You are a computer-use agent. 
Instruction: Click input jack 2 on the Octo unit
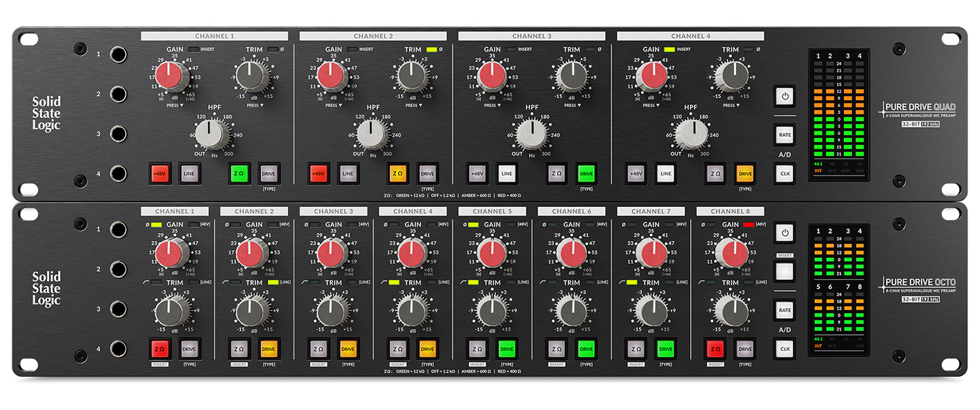point(118,269)
